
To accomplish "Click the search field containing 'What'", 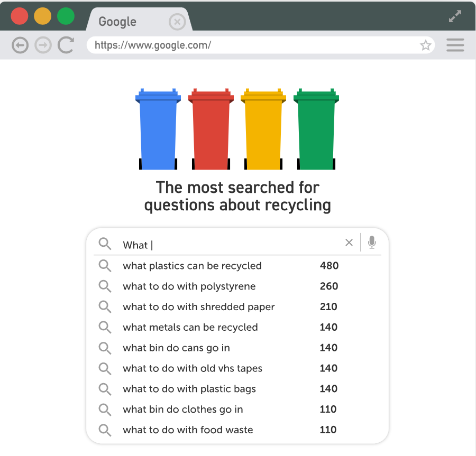I will [227, 245].
